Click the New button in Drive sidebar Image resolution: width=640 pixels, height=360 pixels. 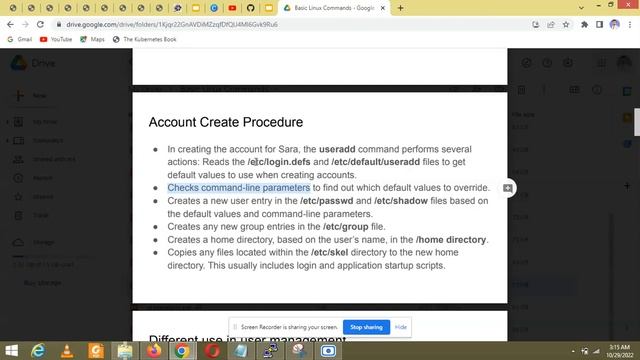point(31,96)
